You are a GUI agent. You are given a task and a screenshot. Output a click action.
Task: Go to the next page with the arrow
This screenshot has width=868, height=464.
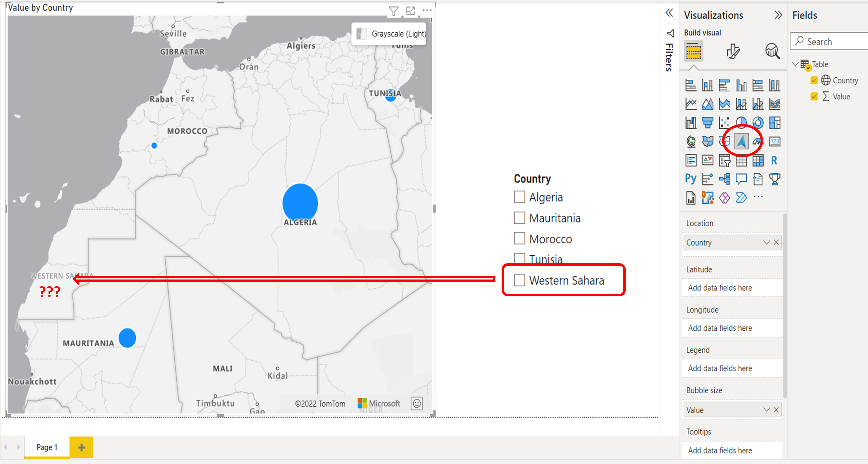click(x=18, y=447)
